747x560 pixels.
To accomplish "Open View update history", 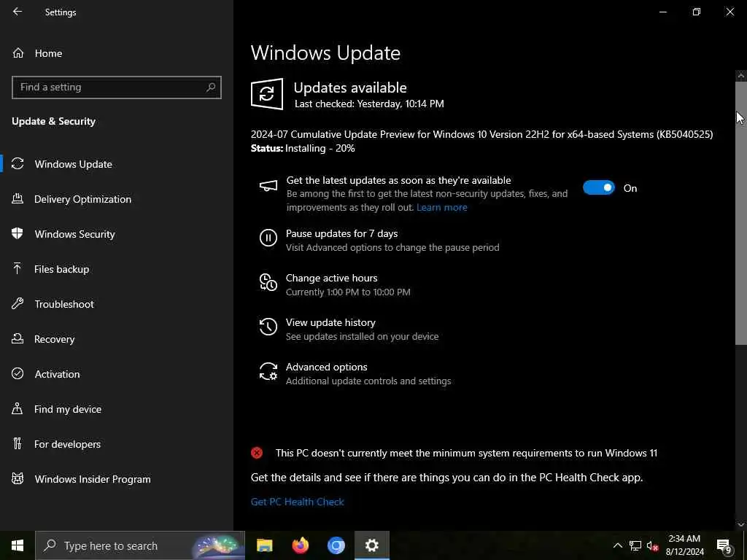I will pos(330,322).
